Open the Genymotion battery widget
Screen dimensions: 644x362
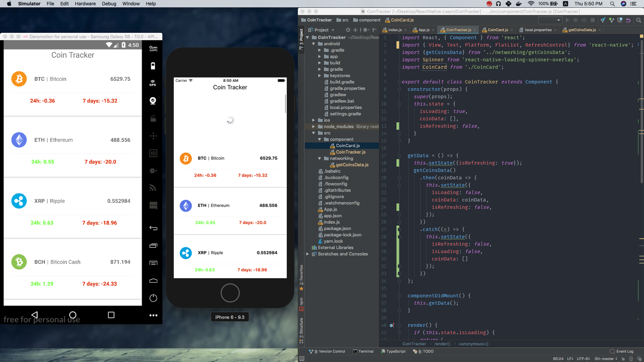(x=153, y=66)
